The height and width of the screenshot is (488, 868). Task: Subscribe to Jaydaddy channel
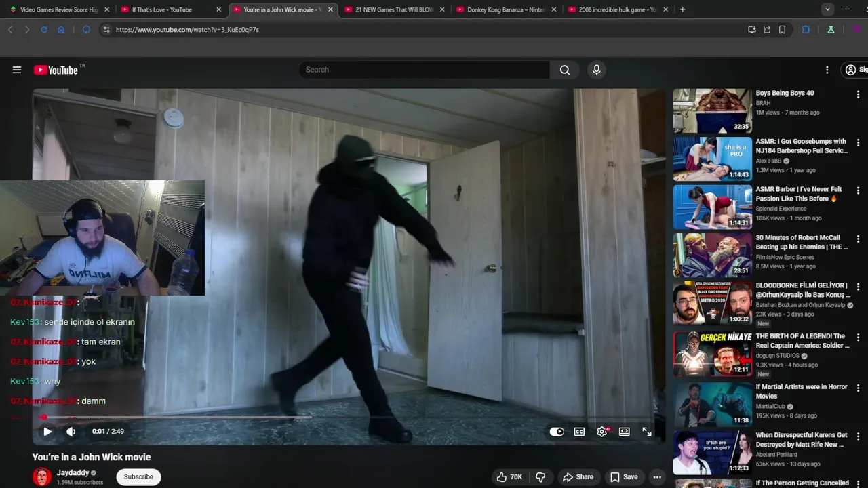point(138,476)
